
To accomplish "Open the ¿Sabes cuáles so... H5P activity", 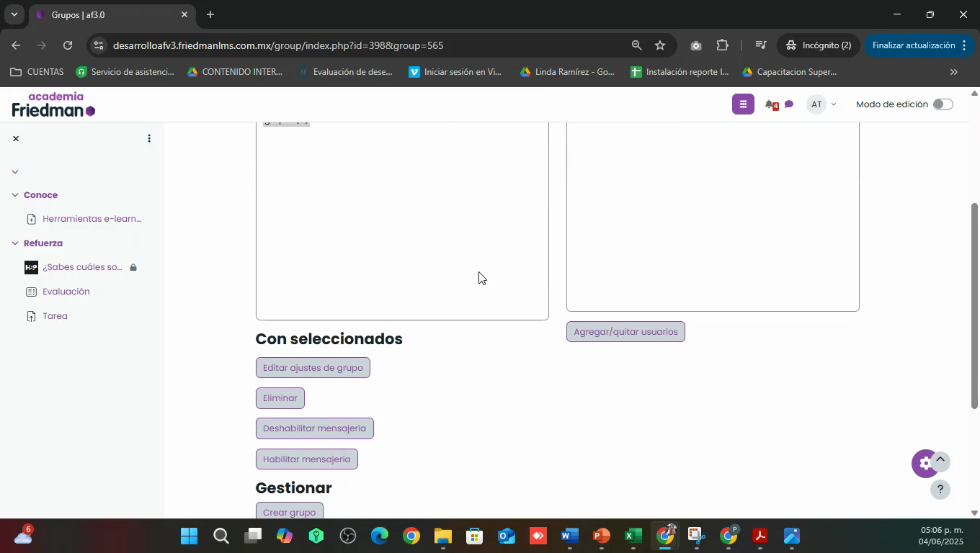I will tap(82, 267).
